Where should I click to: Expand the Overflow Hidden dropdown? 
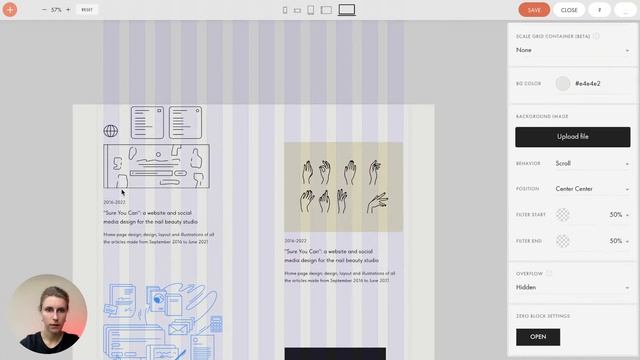coord(572,287)
